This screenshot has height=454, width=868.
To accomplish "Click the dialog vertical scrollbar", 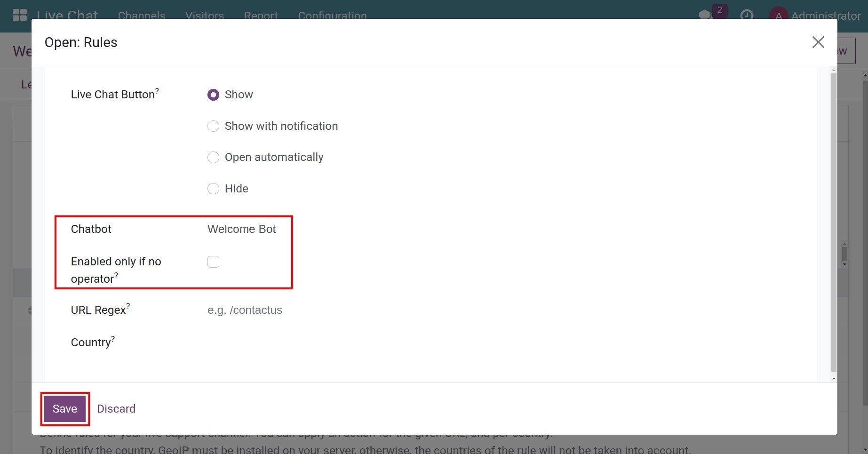I will tap(834, 222).
